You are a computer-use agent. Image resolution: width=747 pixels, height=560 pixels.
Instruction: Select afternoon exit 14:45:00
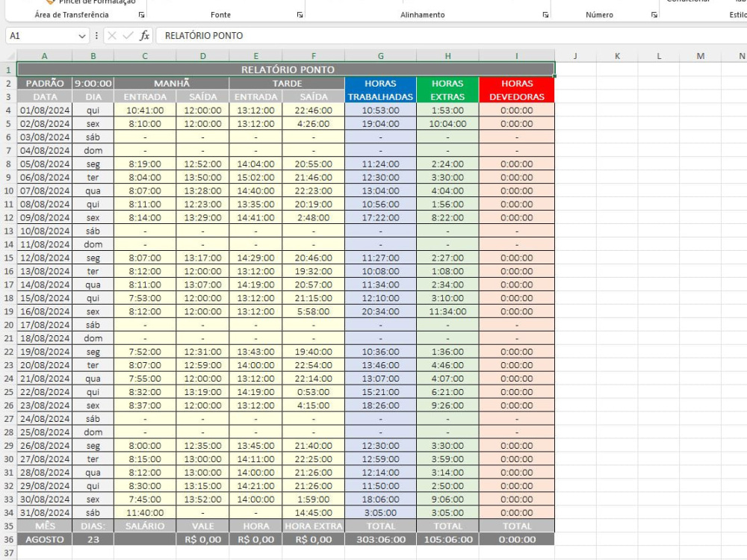(313, 513)
